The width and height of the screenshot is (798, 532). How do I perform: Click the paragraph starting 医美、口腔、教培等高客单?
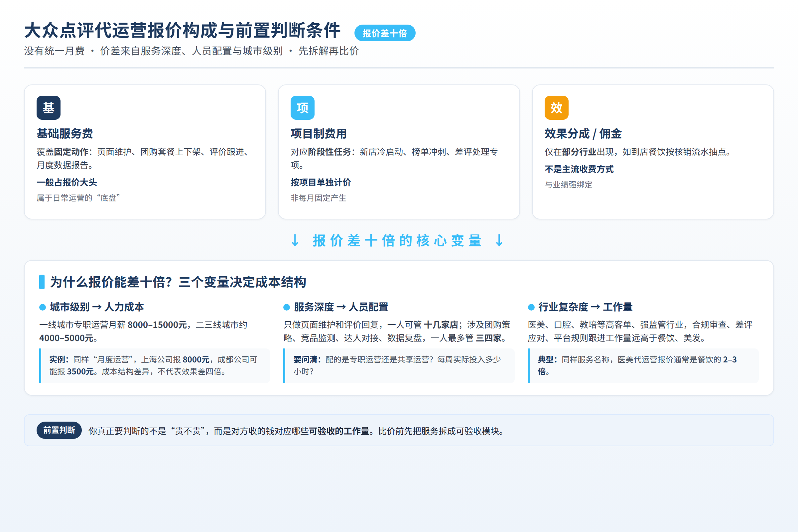640,332
